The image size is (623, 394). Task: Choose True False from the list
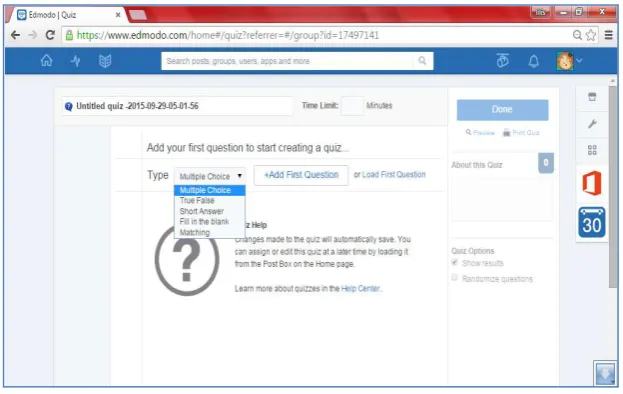[x=210, y=201]
